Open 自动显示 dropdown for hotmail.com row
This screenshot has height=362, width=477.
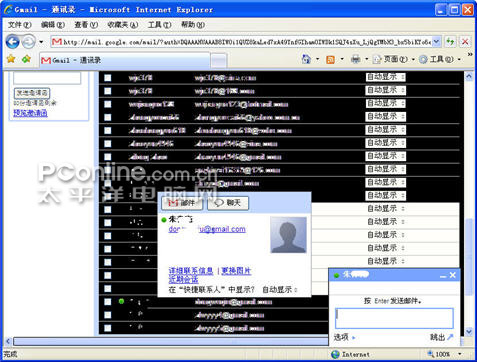(x=386, y=103)
